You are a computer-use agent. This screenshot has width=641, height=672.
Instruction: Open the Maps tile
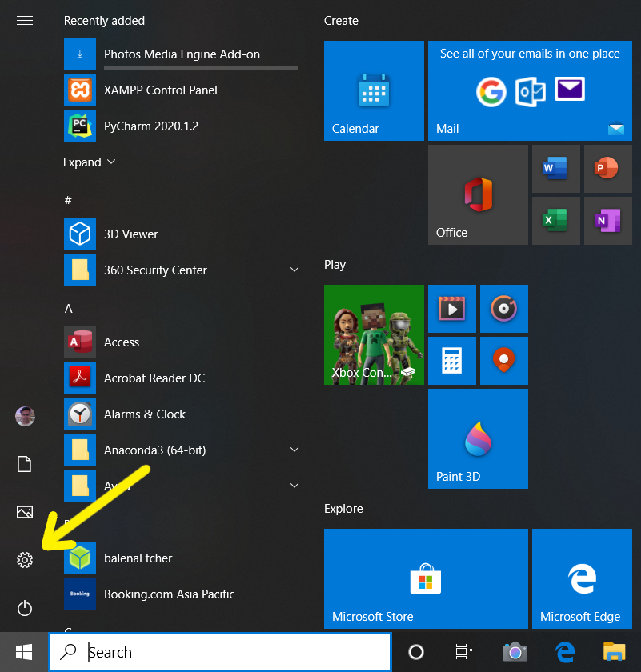click(x=504, y=361)
